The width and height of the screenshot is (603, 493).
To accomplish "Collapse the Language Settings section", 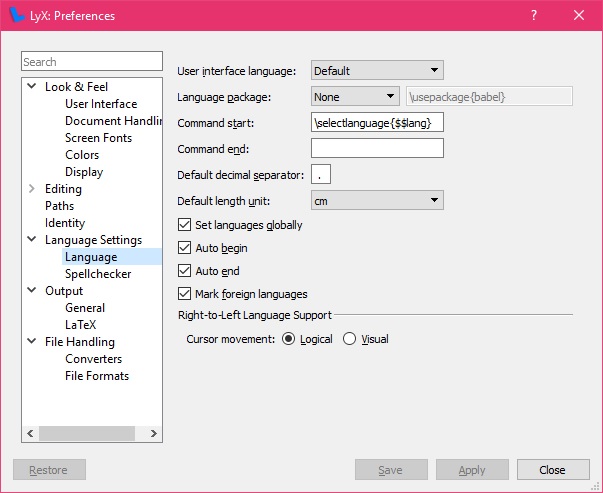I will coord(32,239).
